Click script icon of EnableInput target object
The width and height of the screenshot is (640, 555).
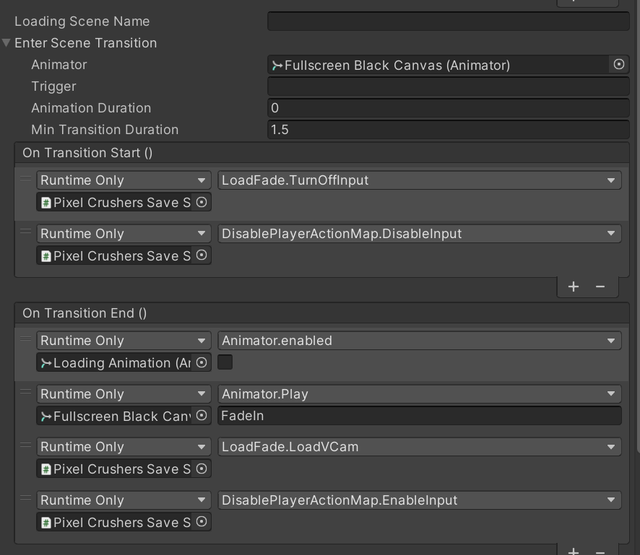point(46,523)
